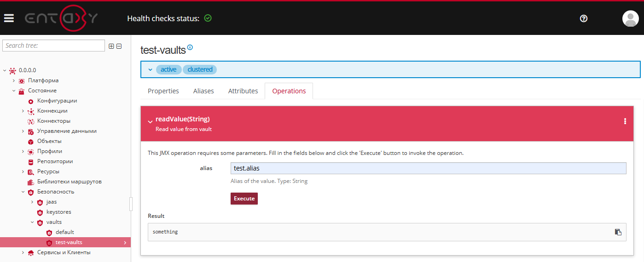Select the default vault tree item

tap(64, 232)
